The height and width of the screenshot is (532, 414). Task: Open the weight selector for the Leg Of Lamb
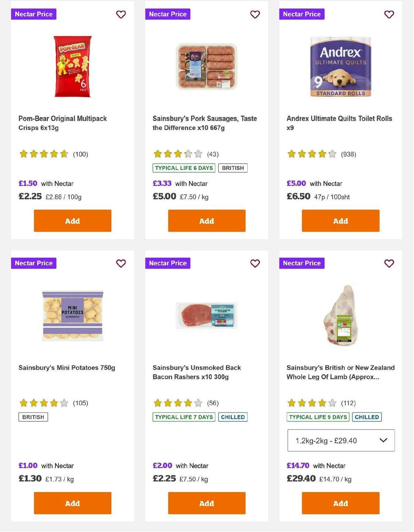tap(341, 440)
